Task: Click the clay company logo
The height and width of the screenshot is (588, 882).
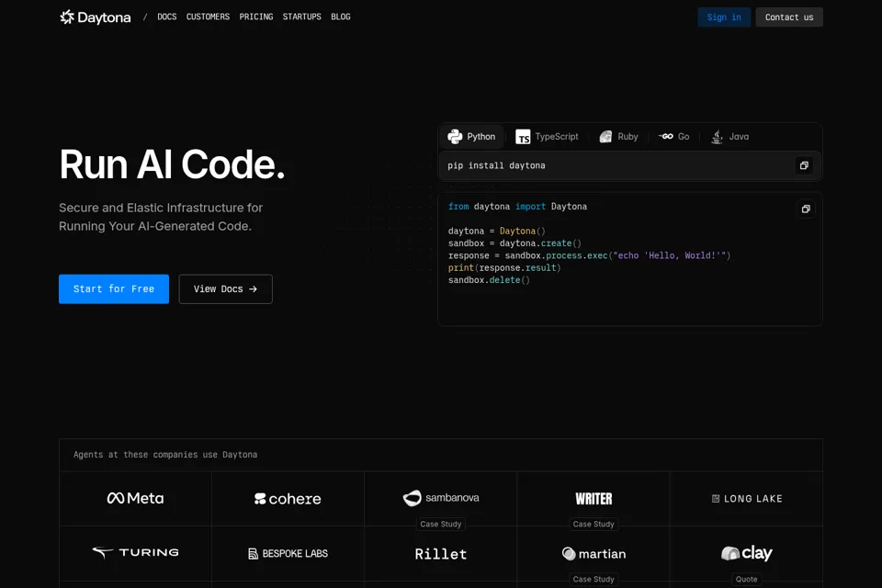Action: coord(746,553)
